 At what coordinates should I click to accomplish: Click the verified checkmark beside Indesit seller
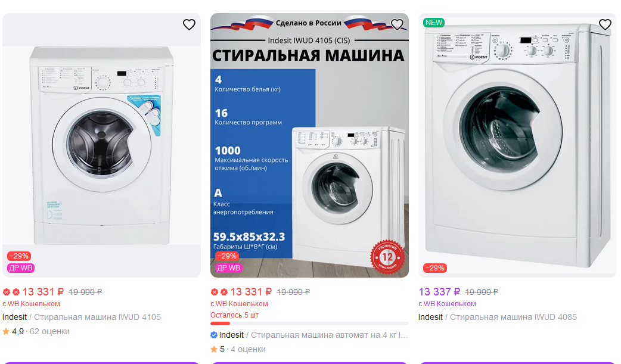[x=214, y=335]
